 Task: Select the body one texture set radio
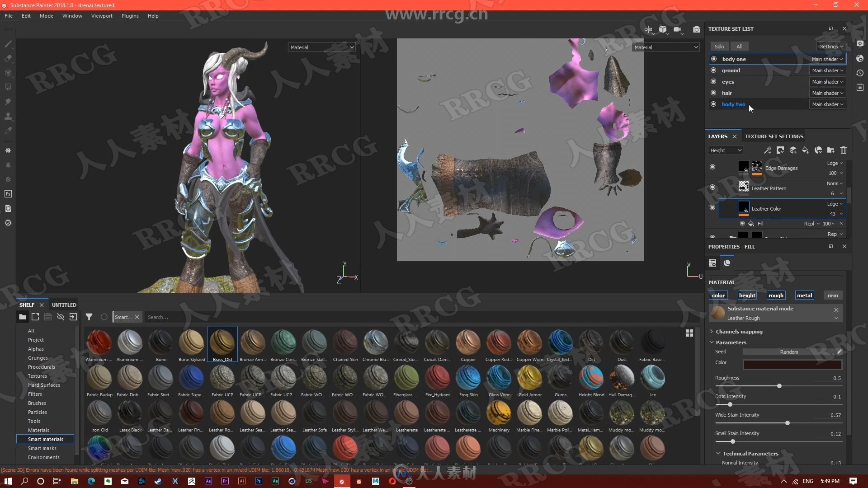(x=713, y=59)
